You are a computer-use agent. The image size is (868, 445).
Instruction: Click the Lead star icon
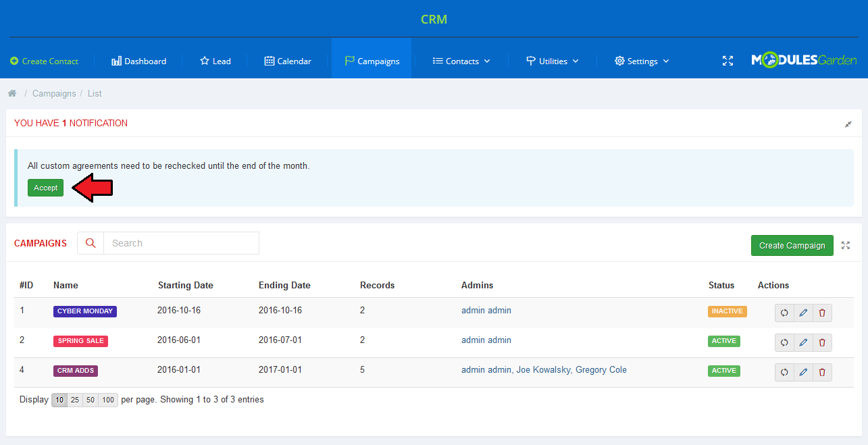coord(205,61)
